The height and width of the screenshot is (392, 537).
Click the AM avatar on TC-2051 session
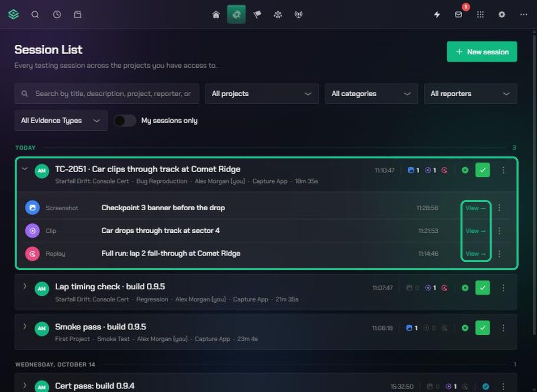(x=42, y=171)
